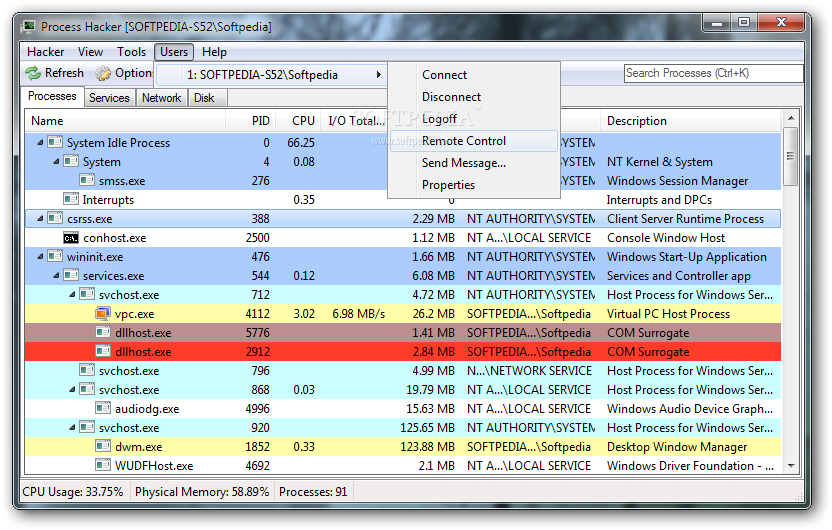The height and width of the screenshot is (530, 832).
Task: Click the icon of svchost.exe PID 712
Action: [x=87, y=294]
